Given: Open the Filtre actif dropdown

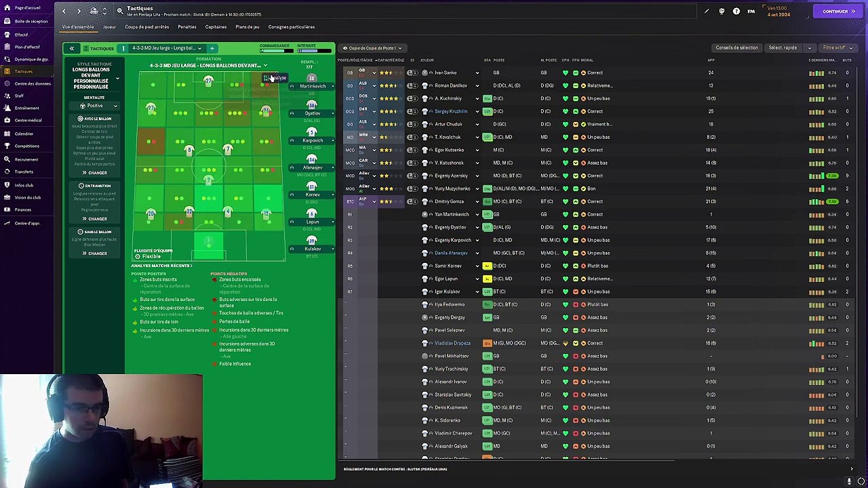Looking at the screenshot, I should 838,48.
